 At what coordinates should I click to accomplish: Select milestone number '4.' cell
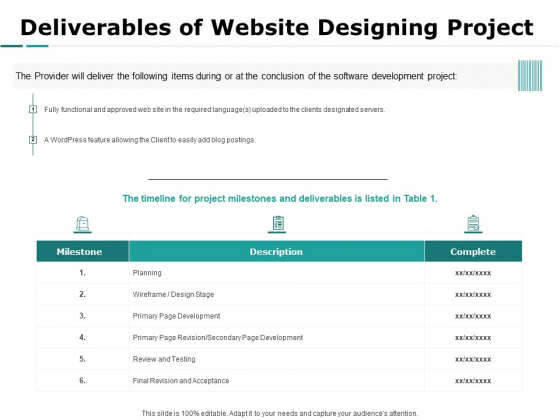(x=82, y=338)
